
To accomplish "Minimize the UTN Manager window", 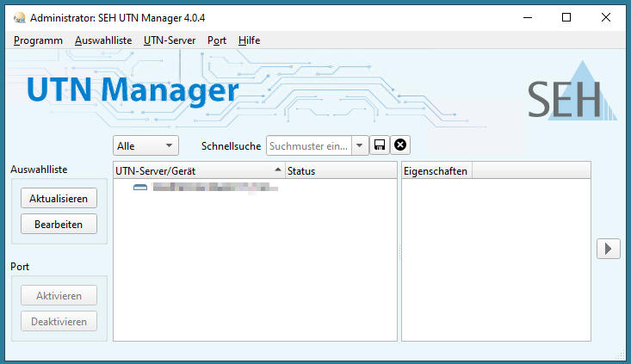I will 528,18.
